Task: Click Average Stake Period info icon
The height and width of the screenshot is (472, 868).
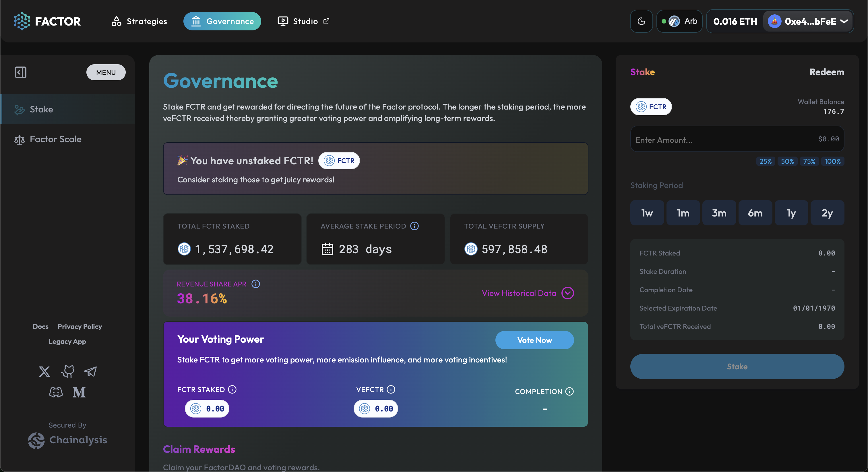Action: [414, 226]
